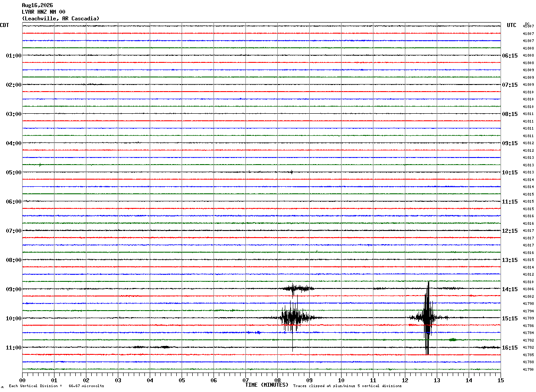Image resolution: width=536 pixels, height=392 pixels.
Task: Click minute 12 on the time axis
Action: point(405,380)
